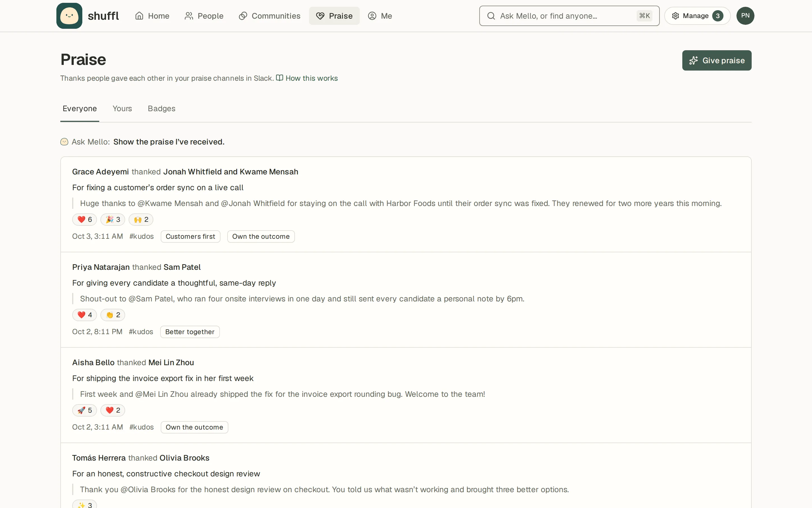Click the Give praise button

click(717, 60)
